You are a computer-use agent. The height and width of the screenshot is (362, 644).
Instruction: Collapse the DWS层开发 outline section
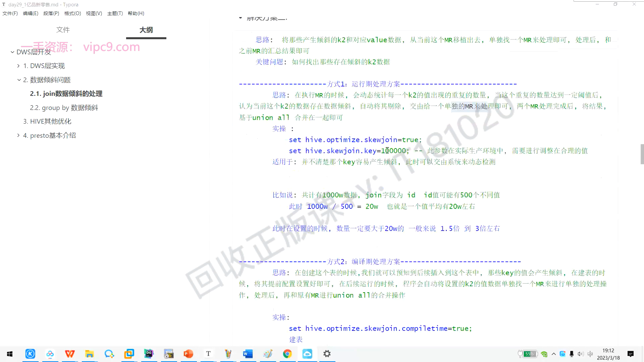click(x=12, y=52)
